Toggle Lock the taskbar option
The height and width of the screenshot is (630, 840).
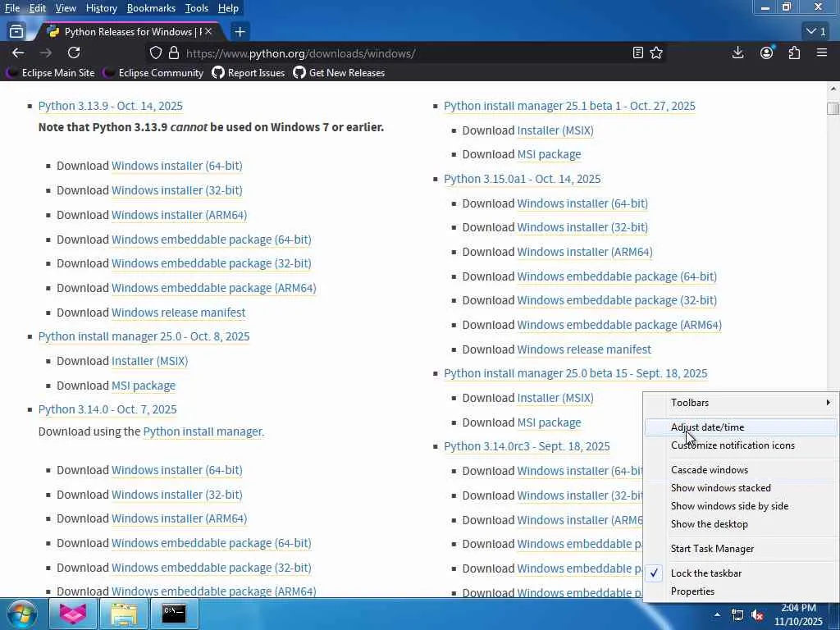(x=741, y=573)
